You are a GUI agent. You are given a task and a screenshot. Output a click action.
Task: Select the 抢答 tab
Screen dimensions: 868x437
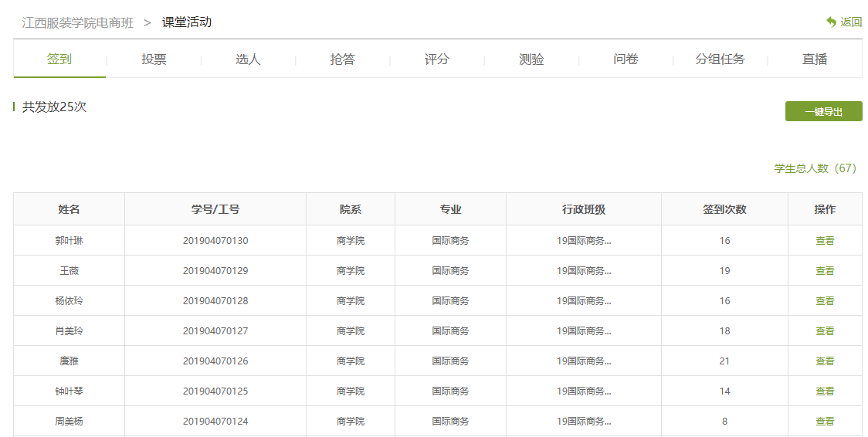342,59
